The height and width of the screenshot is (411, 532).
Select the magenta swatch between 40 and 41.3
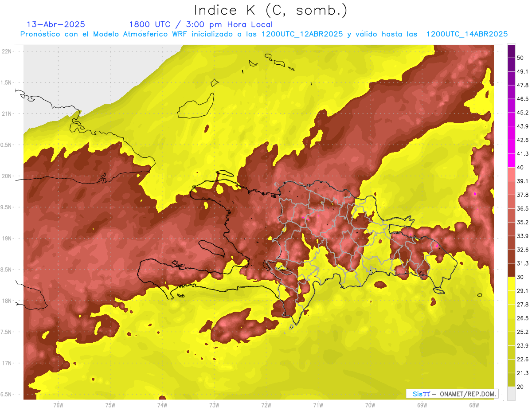pos(511,160)
